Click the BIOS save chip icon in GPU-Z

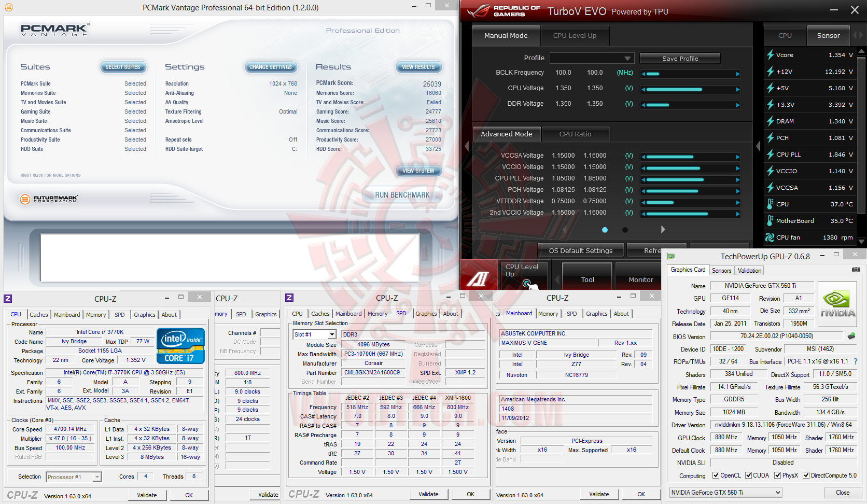851,336
